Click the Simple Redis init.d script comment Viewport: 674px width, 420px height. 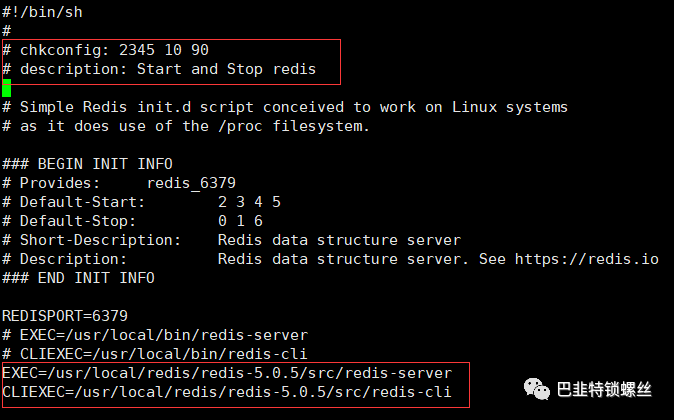[x=285, y=107]
